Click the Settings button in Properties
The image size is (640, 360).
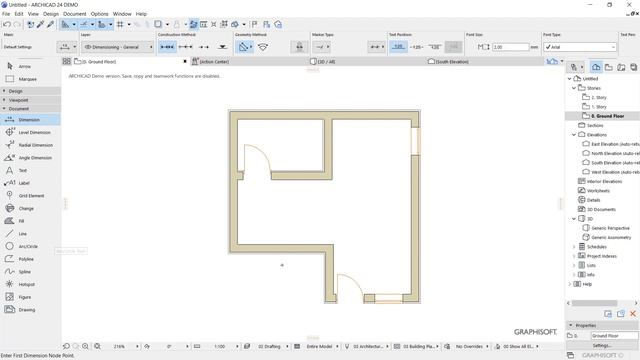602,345
